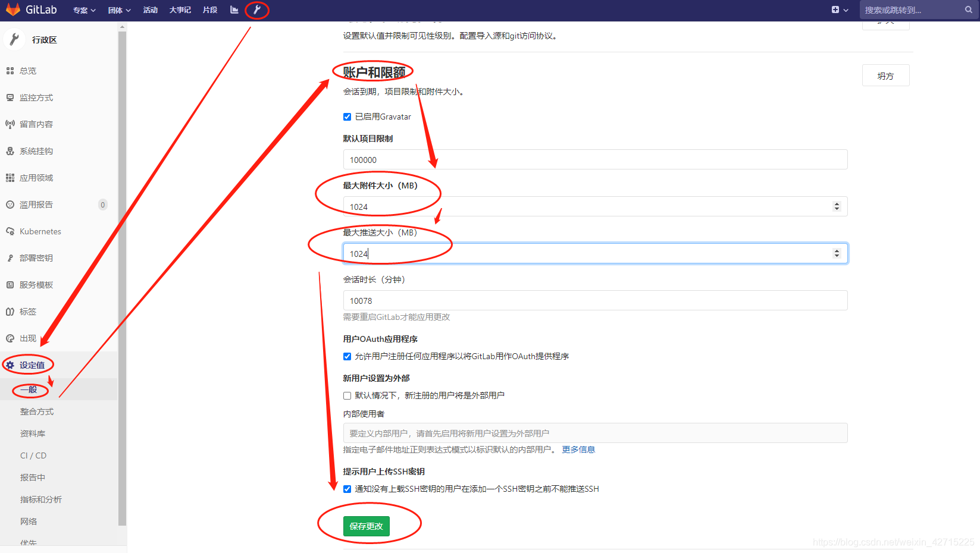
Task: Focus 最大推送大小 input field
Action: click(x=595, y=253)
